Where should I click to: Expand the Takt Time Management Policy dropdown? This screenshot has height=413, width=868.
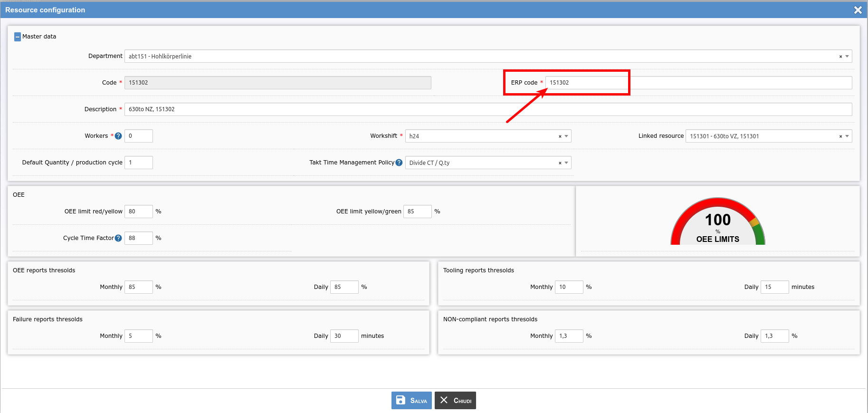(566, 163)
